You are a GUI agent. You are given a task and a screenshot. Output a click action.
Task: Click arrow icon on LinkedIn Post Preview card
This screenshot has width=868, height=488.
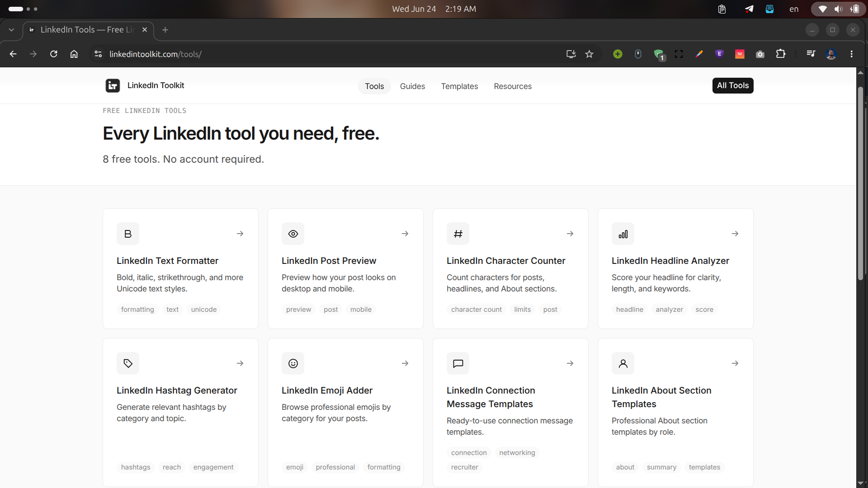pos(405,234)
